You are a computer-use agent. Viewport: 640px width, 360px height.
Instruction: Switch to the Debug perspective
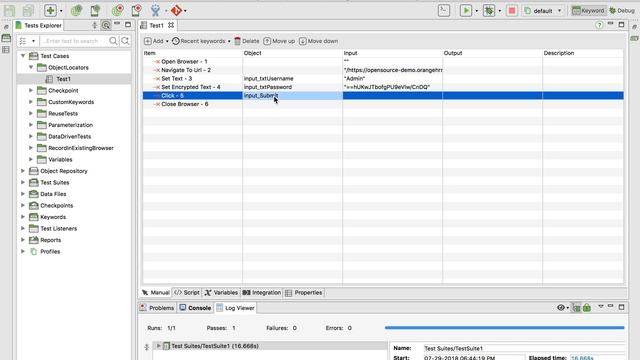tap(622, 11)
